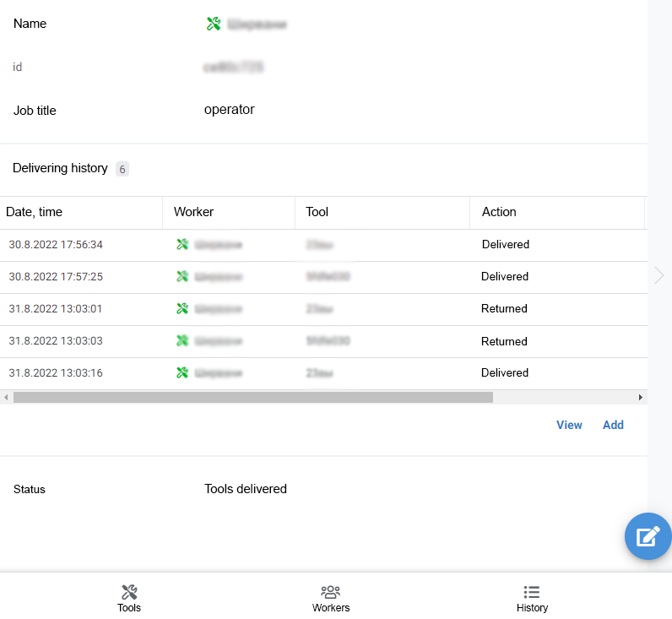Select the 30.8.2022 17:56:34 date cell
Screen dimensions: 672x619
click(x=56, y=245)
